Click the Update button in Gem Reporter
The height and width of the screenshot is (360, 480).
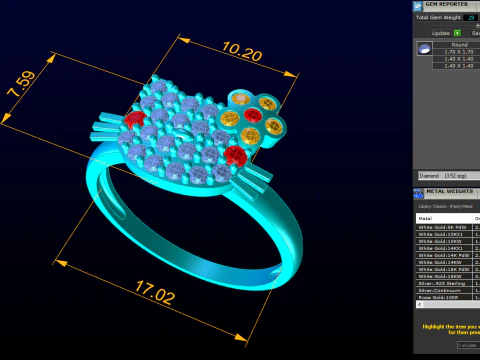(x=441, y=33)
